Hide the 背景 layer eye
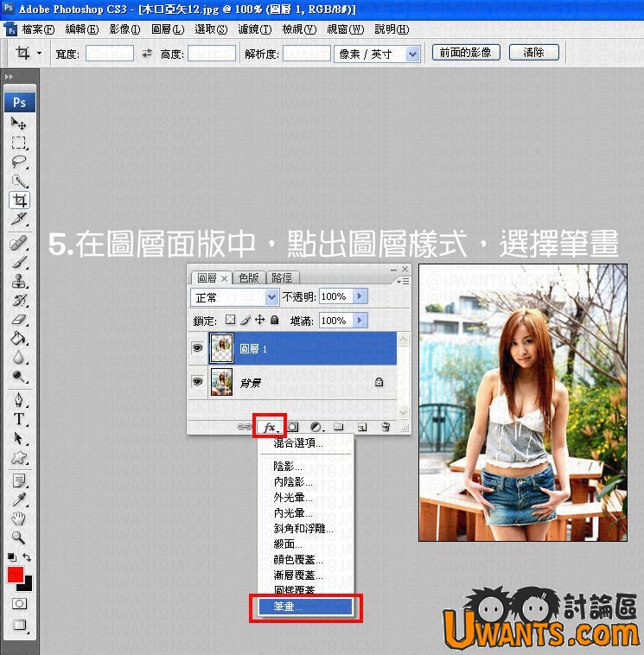 pyautogui.click(x=197, y=382)
